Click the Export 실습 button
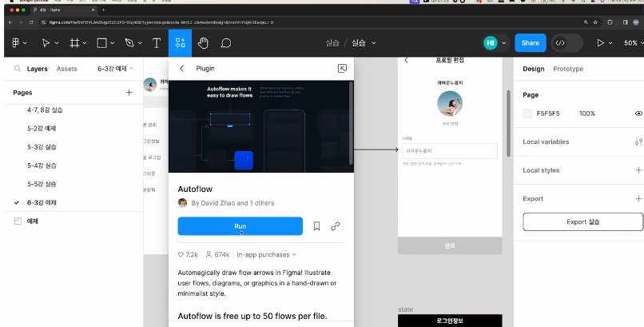The width and height of the screenshot is (644, 327). coord(582,221)
